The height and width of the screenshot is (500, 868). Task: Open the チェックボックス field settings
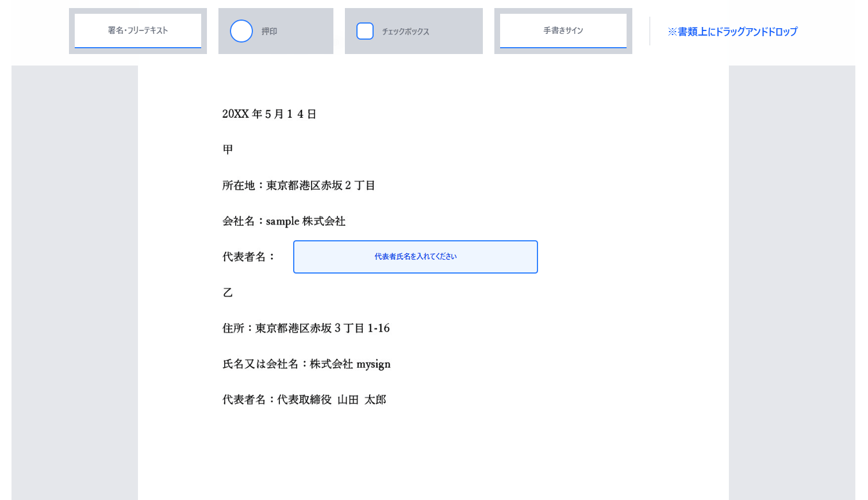click(x=414, y=30)
